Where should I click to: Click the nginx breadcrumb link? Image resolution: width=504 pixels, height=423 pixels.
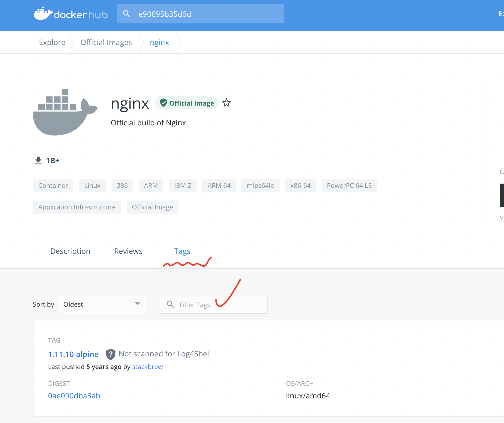[x=159, y=42]
